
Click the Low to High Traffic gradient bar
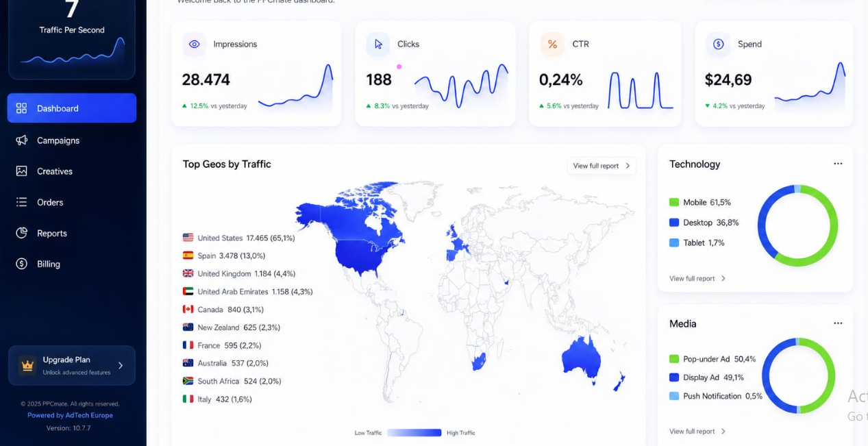point(414,433)
